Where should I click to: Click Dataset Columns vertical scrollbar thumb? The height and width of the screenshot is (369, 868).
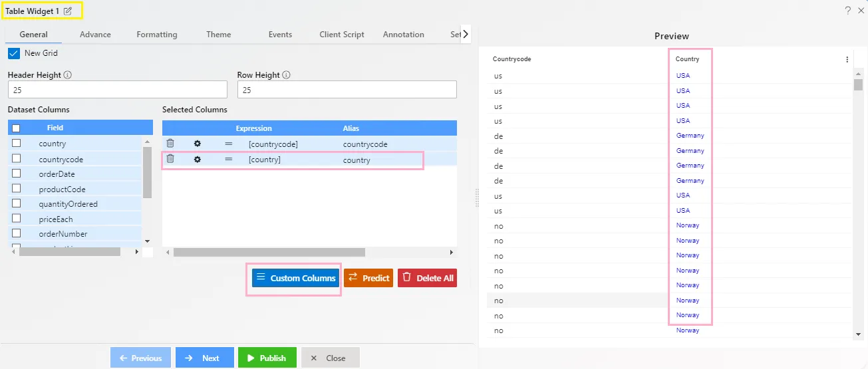pyautogui.click(x=148, y=172)
